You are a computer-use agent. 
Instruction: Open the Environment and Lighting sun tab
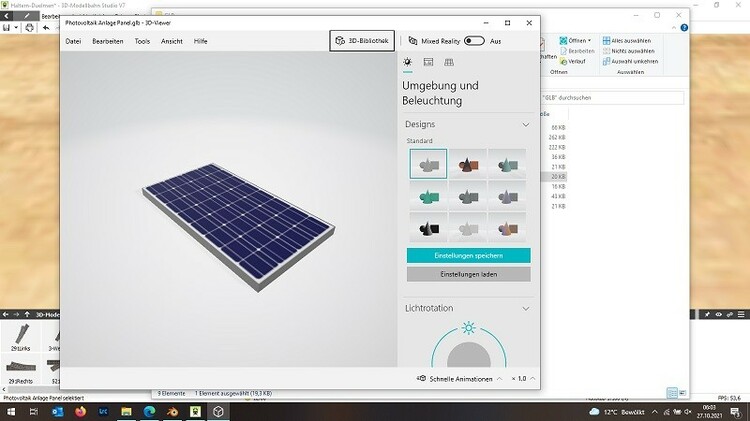tap(408, 62)
